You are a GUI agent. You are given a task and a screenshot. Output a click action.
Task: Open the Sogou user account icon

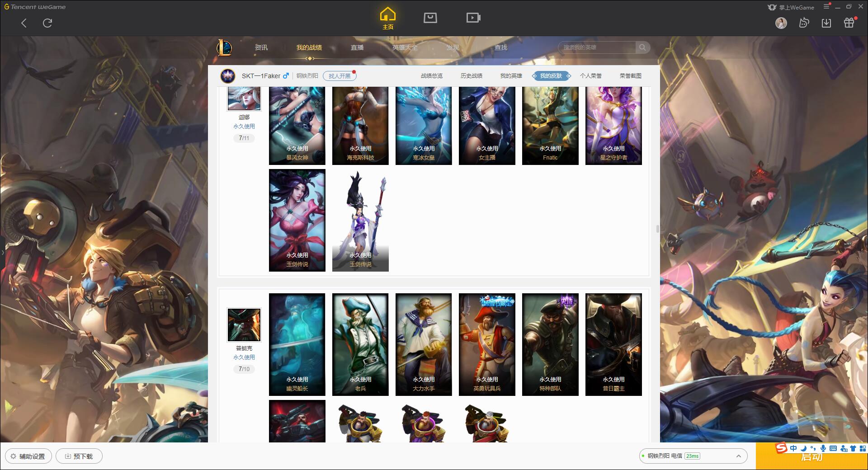[844, 449]
